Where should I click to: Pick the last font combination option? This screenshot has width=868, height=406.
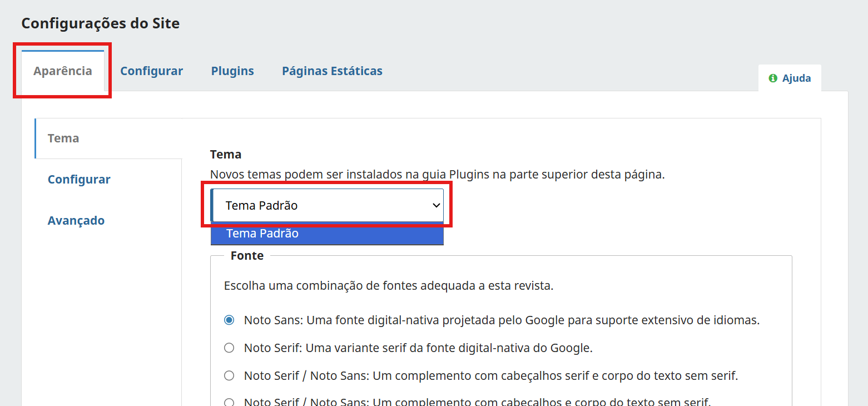pyautogui.click(x=229, y=401)
